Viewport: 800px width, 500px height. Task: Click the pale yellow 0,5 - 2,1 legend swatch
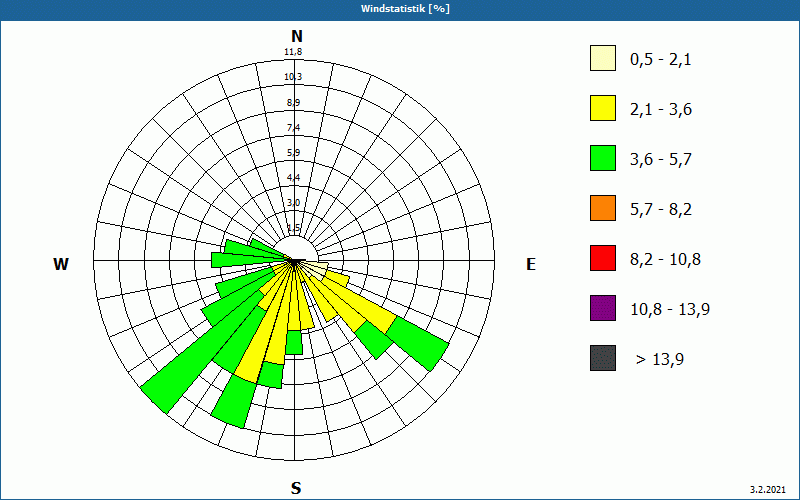click(603, 58)
